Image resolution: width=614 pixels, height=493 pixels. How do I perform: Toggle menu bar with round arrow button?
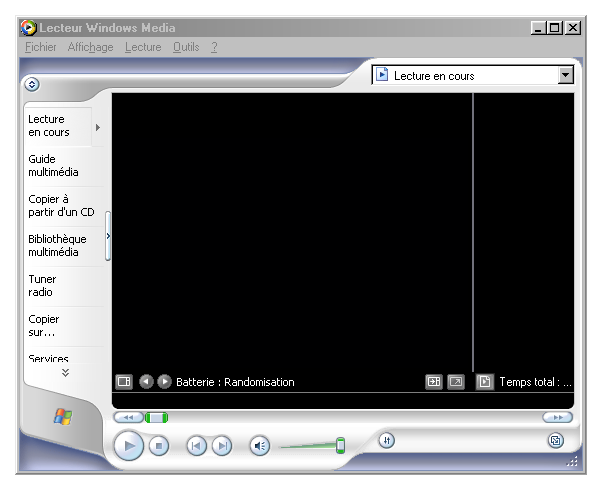[x=32, y=85]
